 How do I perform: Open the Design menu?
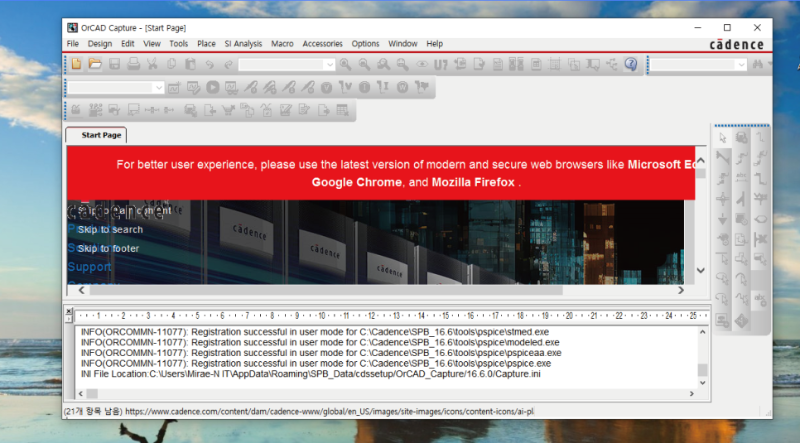[99, 44]
